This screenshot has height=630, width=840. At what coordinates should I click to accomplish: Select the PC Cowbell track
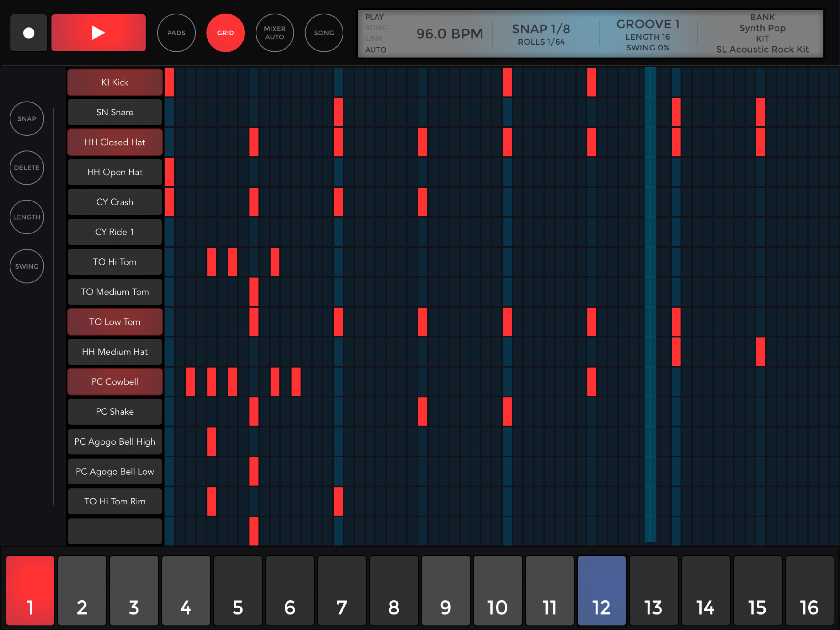[115, 381]
